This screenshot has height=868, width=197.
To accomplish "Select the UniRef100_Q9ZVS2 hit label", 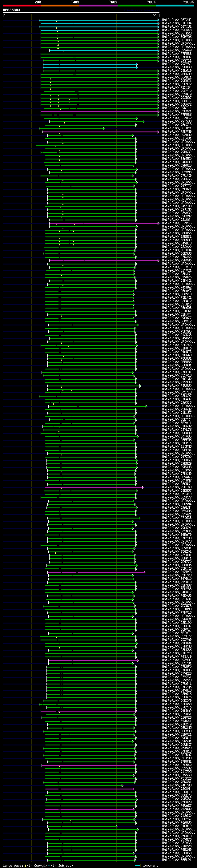I will coord(177,64).
